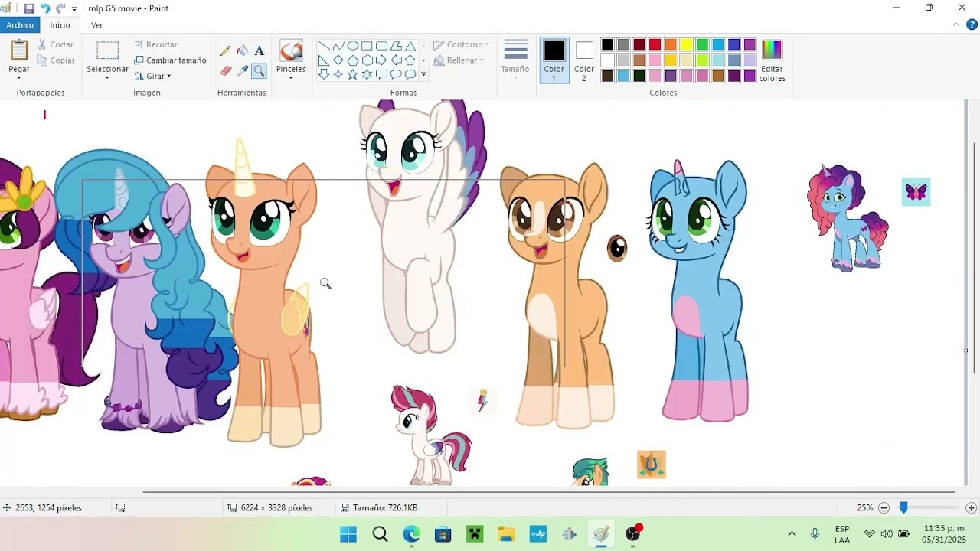Select the Fill with color bucket tool
This screenshot has width=980, height=551.
pos(242,51)
